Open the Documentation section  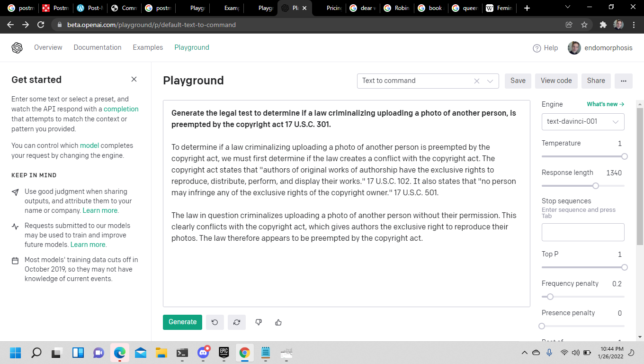[98, 47]
